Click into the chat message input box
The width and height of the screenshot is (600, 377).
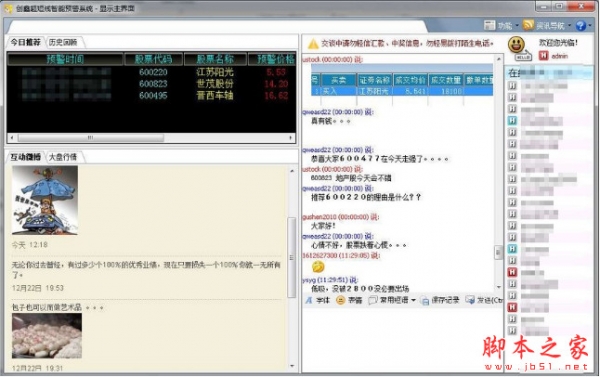point(402,339)
